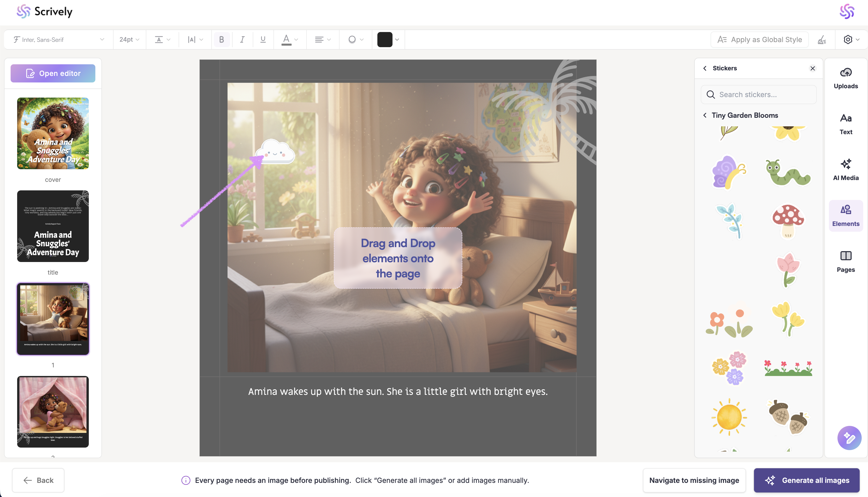
Task: Open the AI Media panel
Action: pyautogui.click(x=846, y=170)
